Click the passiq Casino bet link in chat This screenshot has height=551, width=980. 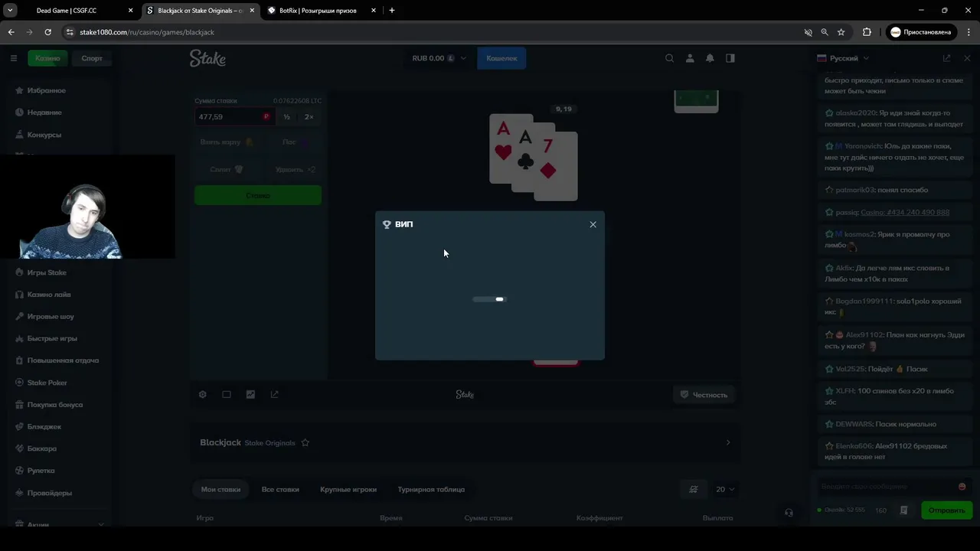coord(905,212)
